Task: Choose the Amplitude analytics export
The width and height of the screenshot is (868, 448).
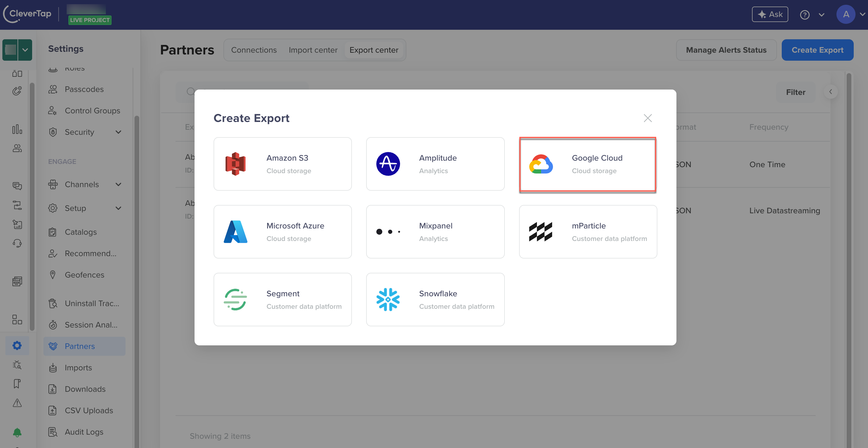Action: pos(435,164)
